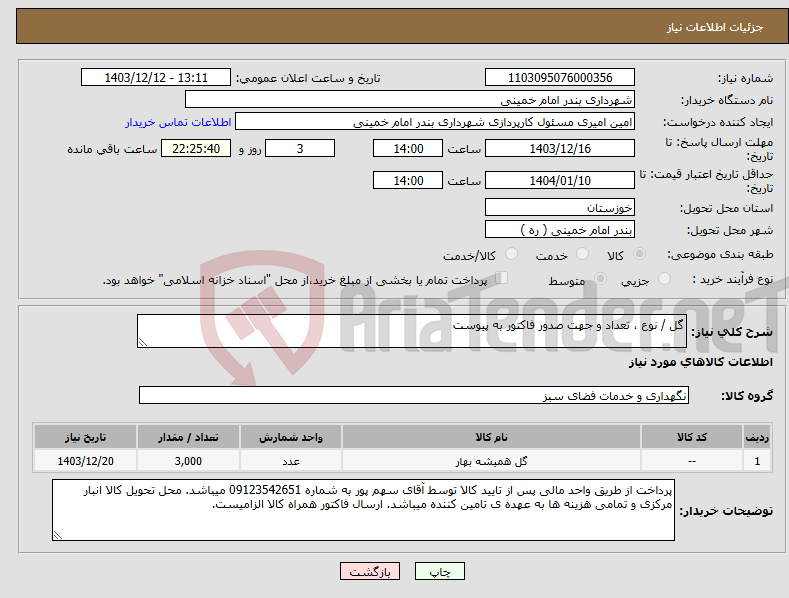Click the resize handle of the buyer notes textarea
The image size is (789, 598).
pyautogui.click(x=58, y=535)
